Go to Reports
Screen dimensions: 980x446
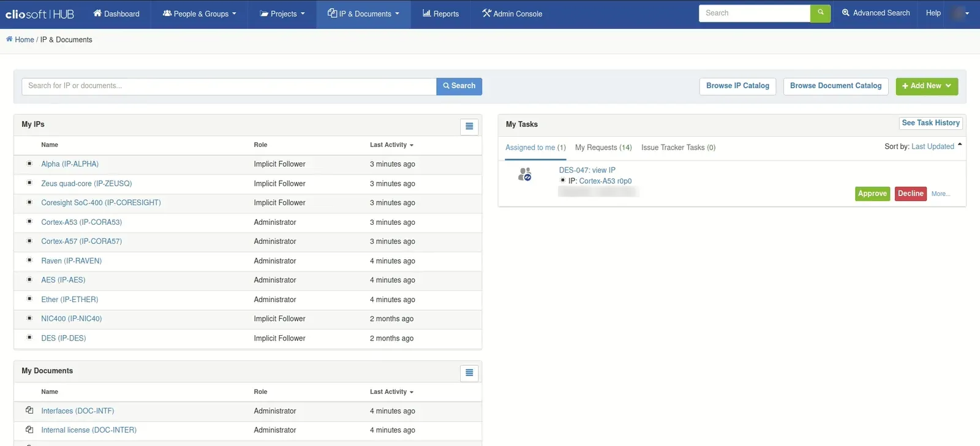click(x=440, y=13)
